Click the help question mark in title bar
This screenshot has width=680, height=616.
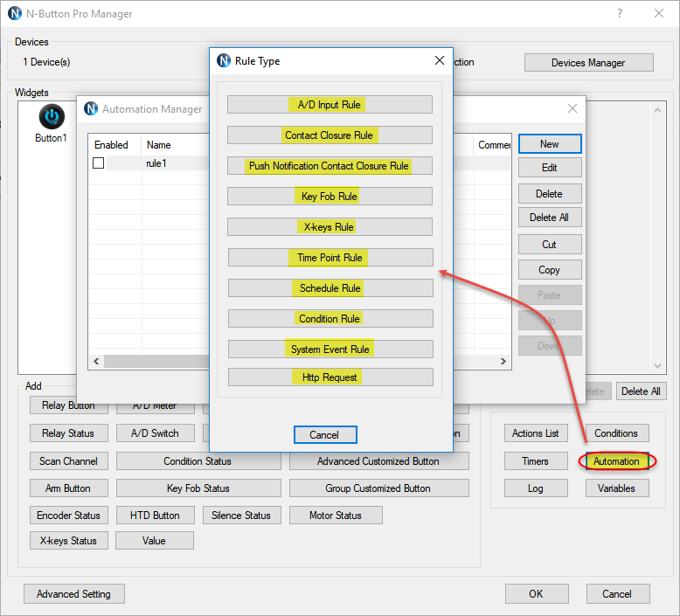coord(620,13)
